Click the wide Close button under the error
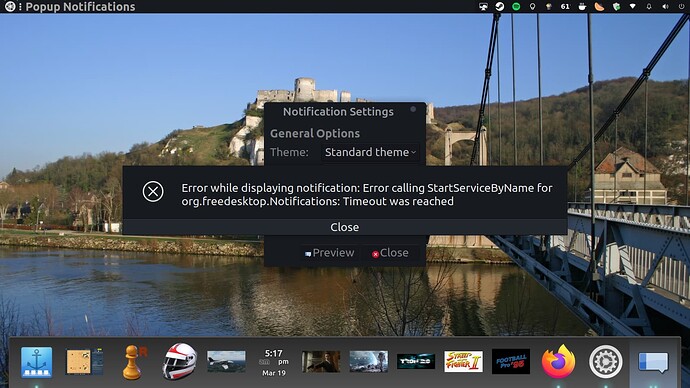This screenshot has height=388, width=690. 345,227
